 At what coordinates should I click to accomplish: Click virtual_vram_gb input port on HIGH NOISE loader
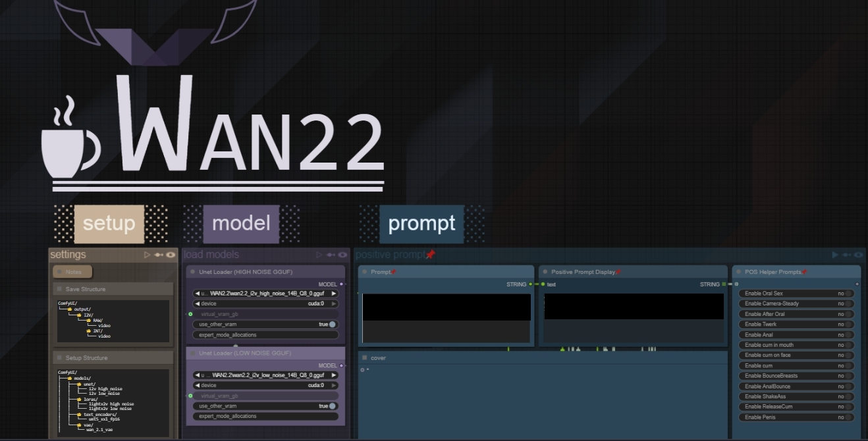pyautogui.click(x=190, y=314)
